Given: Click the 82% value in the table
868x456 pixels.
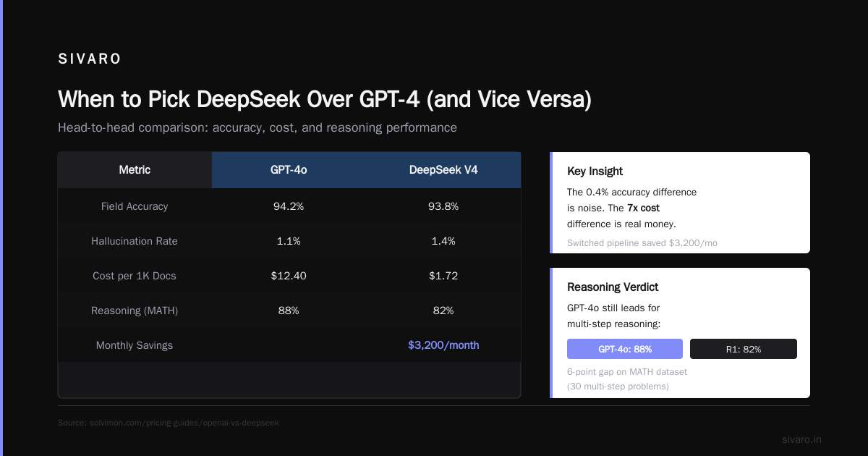Looking at the screenshot, I should pos(443,311).
